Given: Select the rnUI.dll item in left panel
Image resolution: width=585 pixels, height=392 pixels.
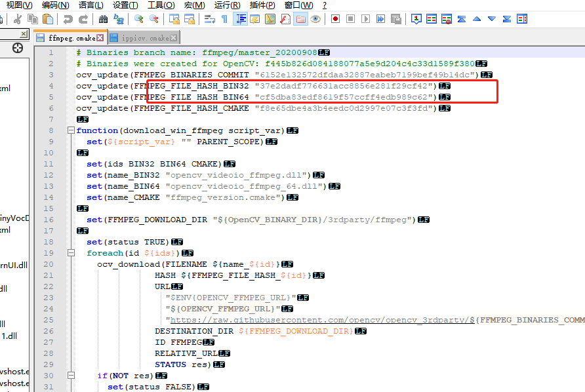Looking at the screenshot, I should [x=14, y=265].
